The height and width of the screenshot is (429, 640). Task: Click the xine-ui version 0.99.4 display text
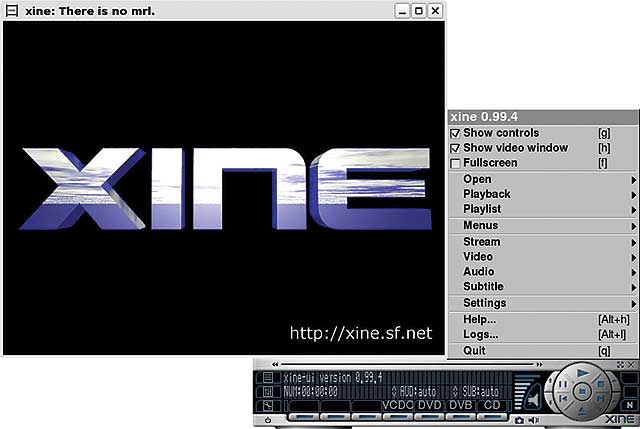333,378
